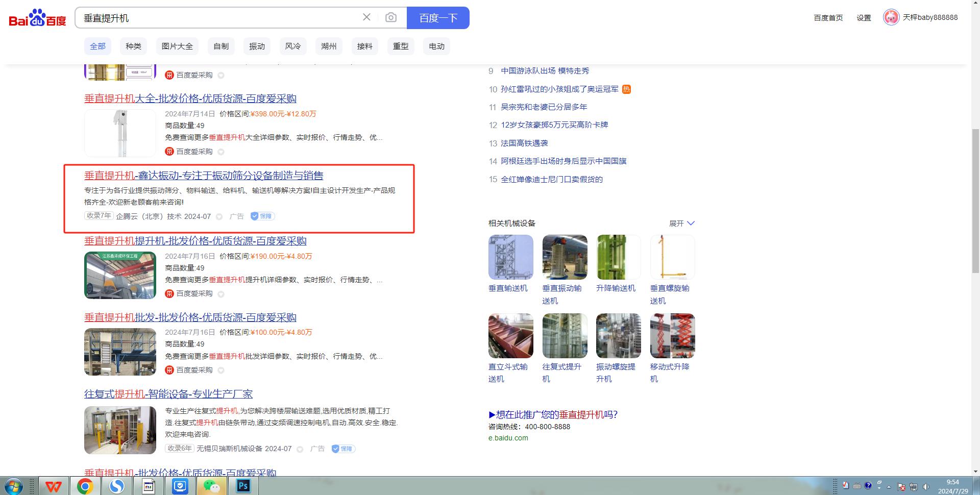Click the 保障 badge on the 鑫达振动 result
This screenshot has height=495, width=980.
click(262, 216)
